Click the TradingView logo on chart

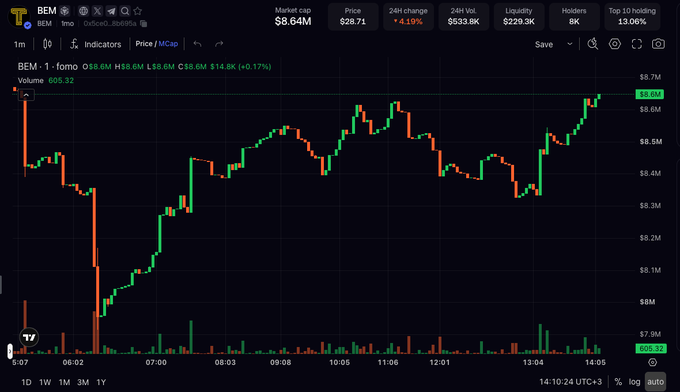(29, 337)
